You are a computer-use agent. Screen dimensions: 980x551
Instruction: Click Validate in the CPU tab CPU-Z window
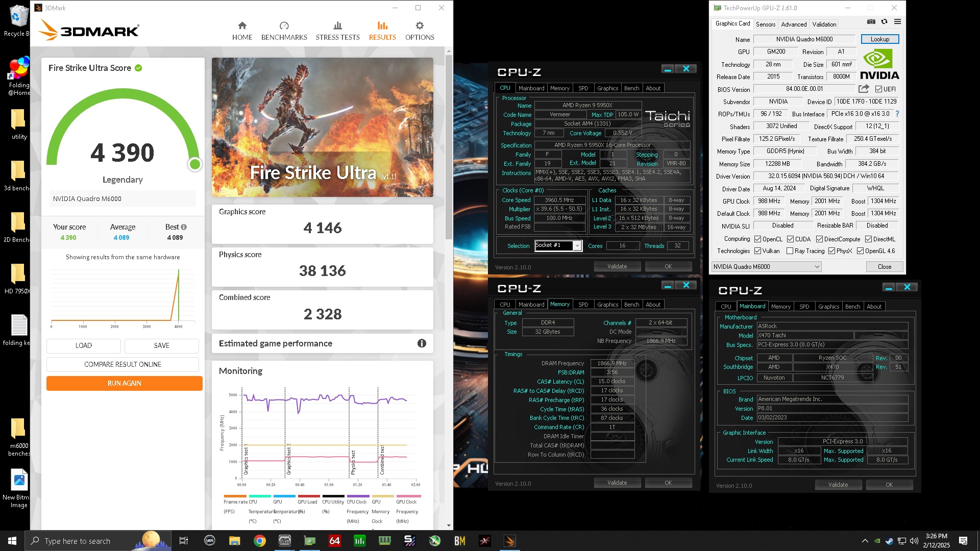617,266
